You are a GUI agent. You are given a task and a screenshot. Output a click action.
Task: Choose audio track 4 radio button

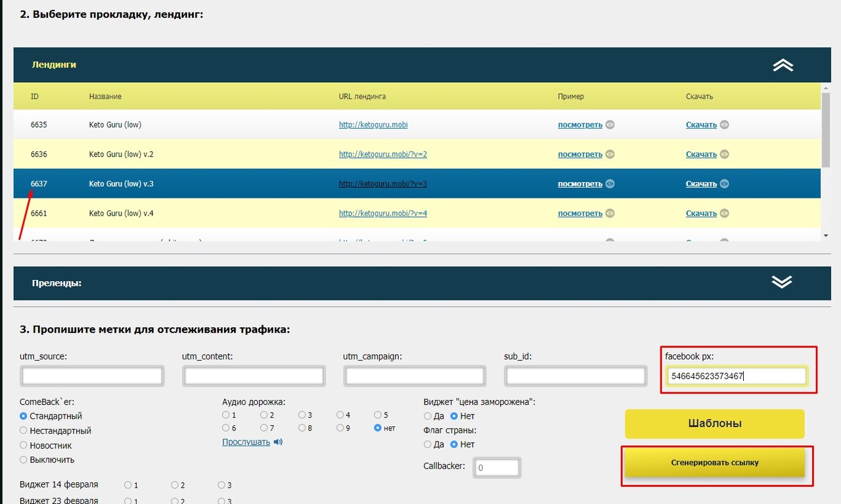click(340, 415)
